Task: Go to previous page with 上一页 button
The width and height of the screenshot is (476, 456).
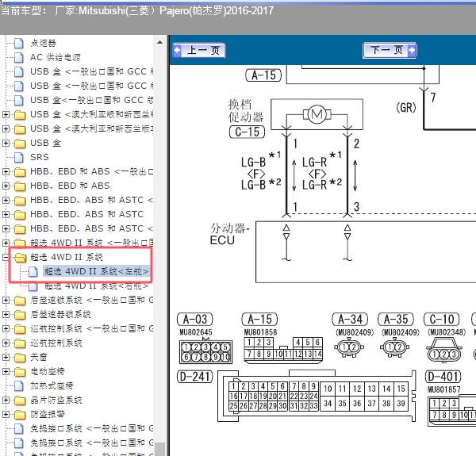Action: pos(199,50)
